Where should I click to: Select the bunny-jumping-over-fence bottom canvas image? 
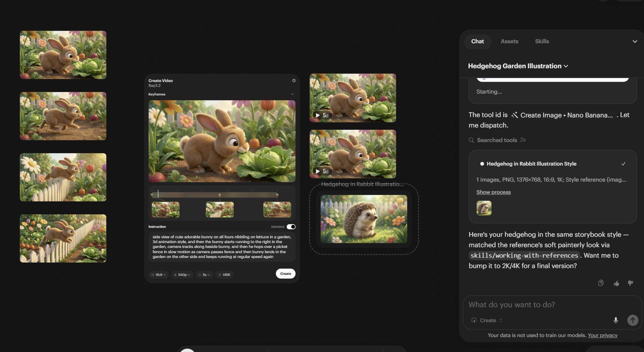tap(63, 238)
